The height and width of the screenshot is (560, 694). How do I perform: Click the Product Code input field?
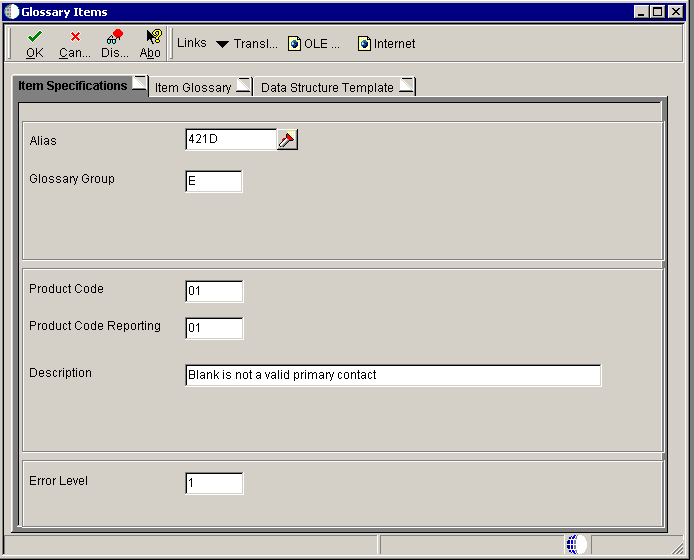(x=214, y=291)
